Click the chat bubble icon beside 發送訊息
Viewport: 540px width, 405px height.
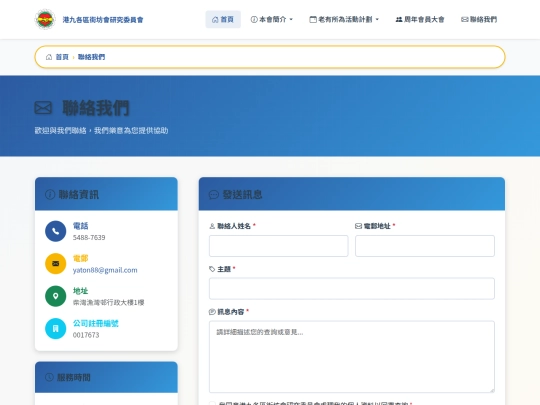214,195
